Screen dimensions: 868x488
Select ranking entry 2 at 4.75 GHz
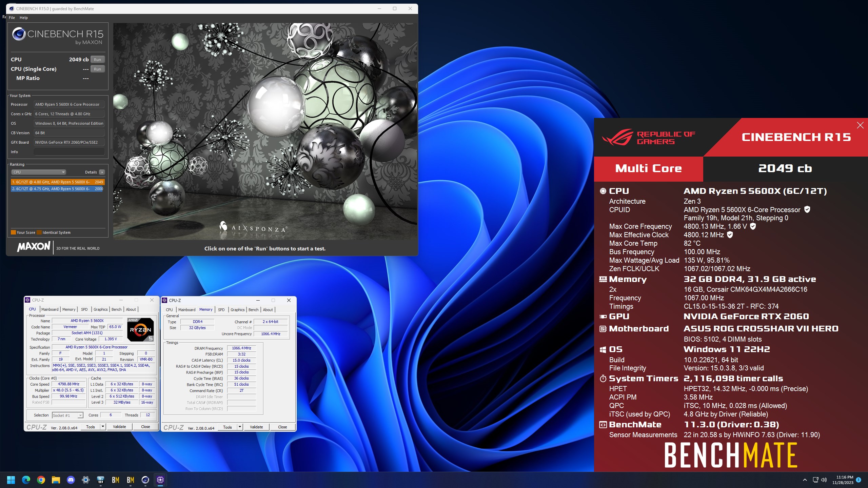tap(58, 189)
